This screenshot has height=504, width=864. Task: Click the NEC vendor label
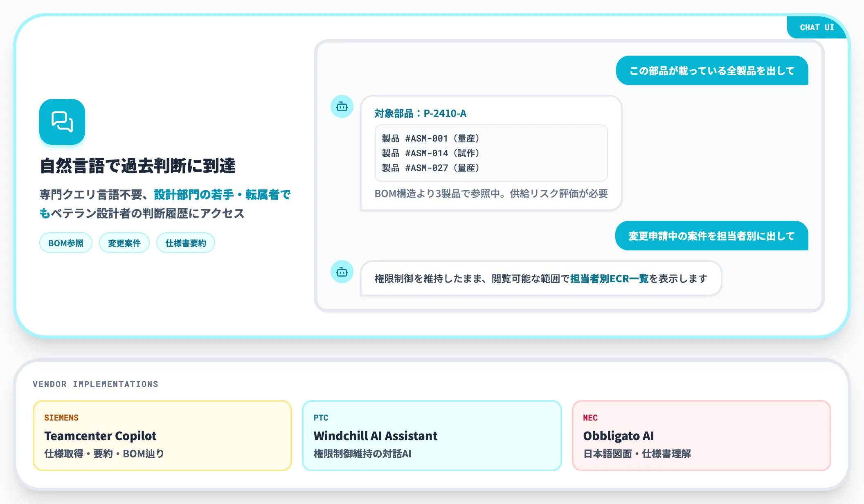pyautogui.click(x=590, y=418)
